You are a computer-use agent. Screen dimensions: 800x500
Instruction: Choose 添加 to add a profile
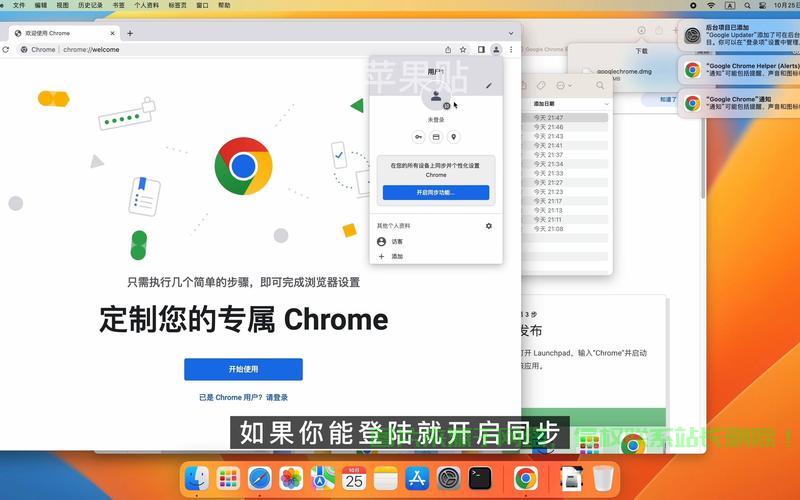[436, 256]
